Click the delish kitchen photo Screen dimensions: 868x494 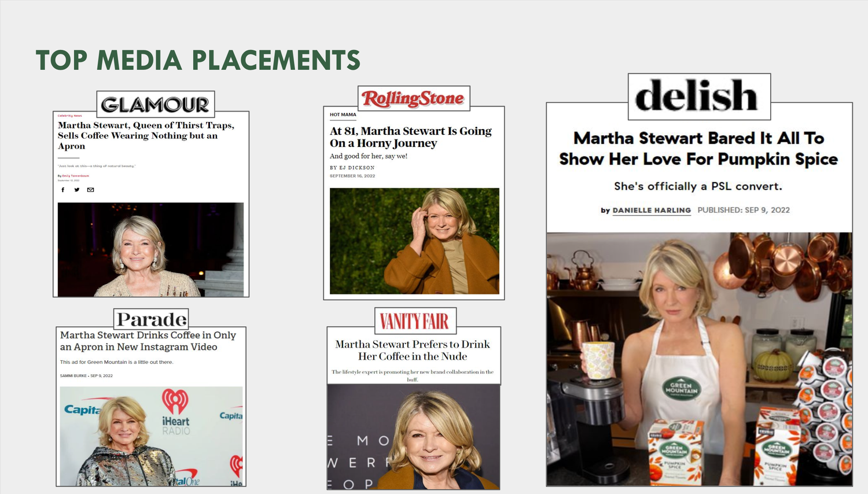(699, 359)
